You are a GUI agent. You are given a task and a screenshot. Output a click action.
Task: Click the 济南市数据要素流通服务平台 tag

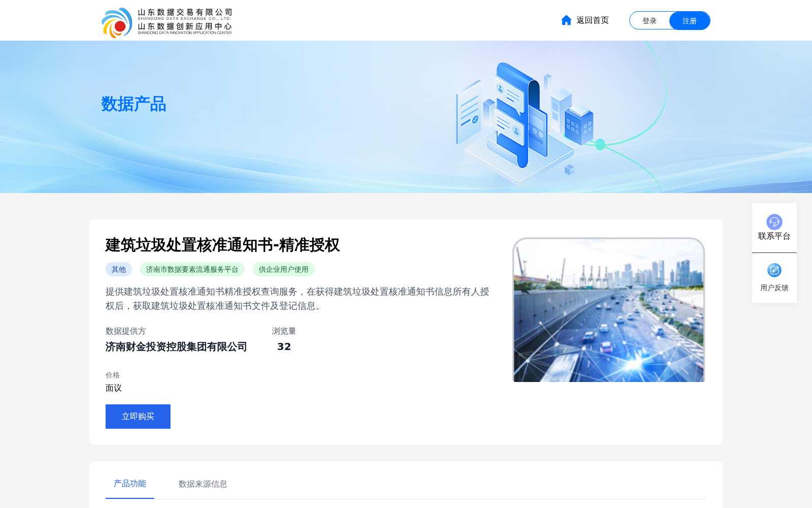coord(192,269)
